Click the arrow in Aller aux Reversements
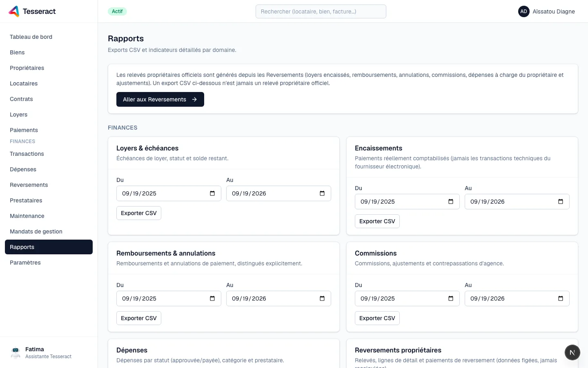 194,99
